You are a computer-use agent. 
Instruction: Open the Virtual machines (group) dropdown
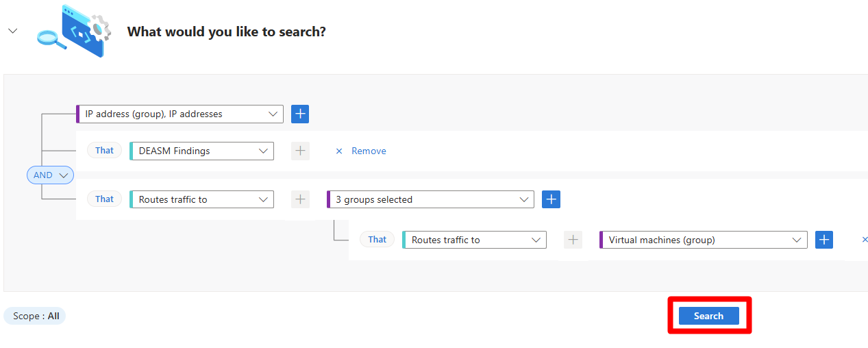pos(703,240)
